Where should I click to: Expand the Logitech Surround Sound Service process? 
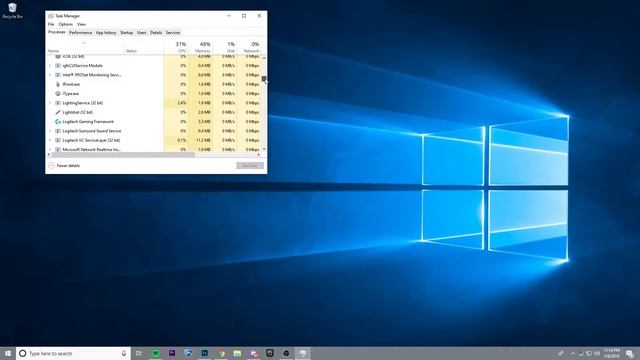[50, 131]
